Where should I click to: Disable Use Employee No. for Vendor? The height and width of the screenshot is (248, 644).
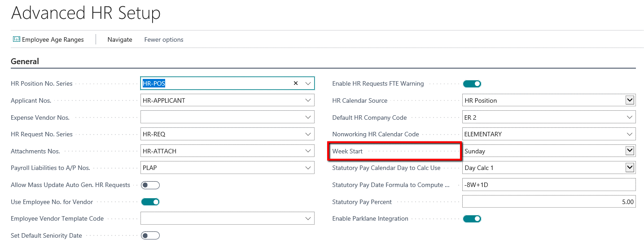click(150, 202)
